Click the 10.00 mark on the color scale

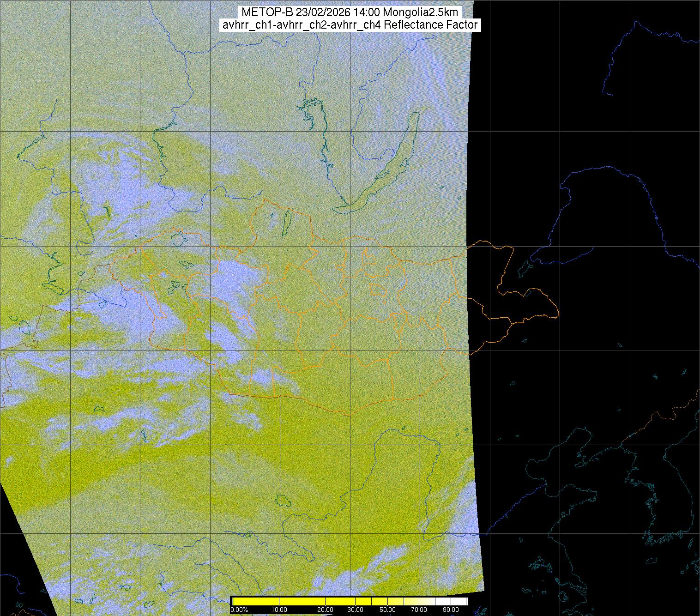point(280,610)
